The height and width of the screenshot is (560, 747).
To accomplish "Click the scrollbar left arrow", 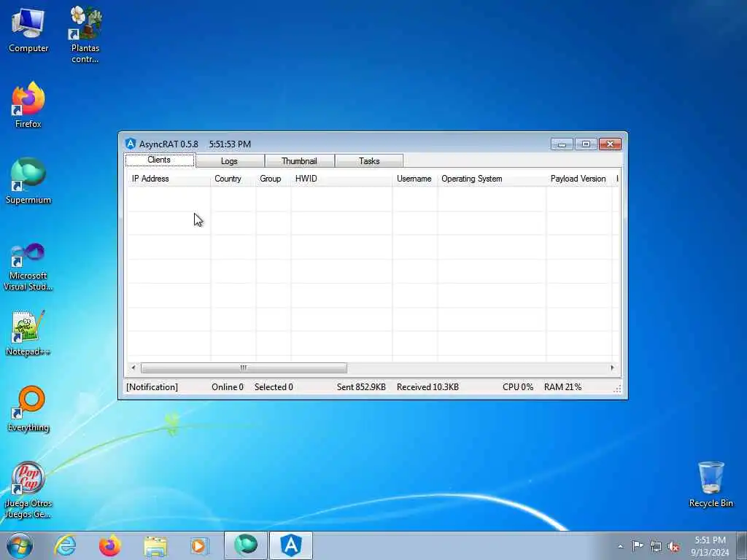I will 133,367.
